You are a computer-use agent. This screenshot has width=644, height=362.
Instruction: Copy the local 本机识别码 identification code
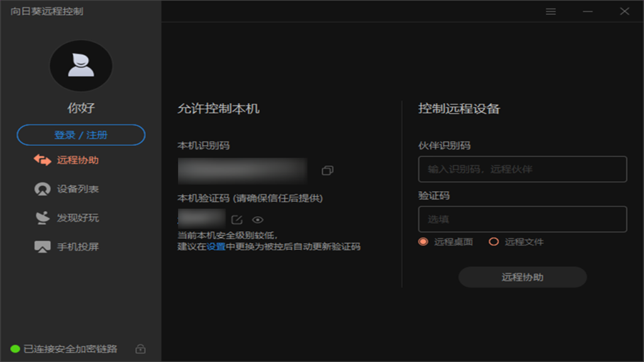coord(327,170)
